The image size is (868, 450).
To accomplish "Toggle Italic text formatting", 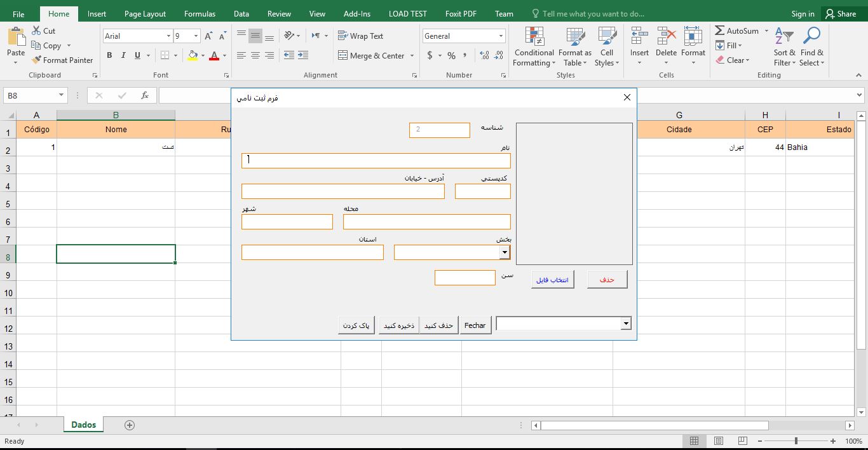I will 123,55.
